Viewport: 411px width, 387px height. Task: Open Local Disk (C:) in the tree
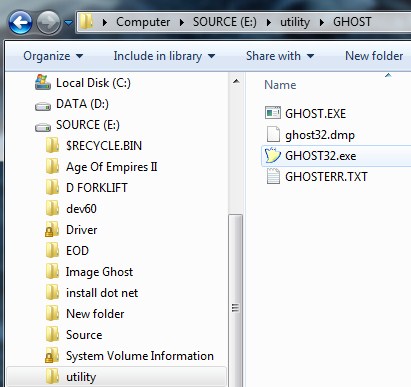(93, 83)
